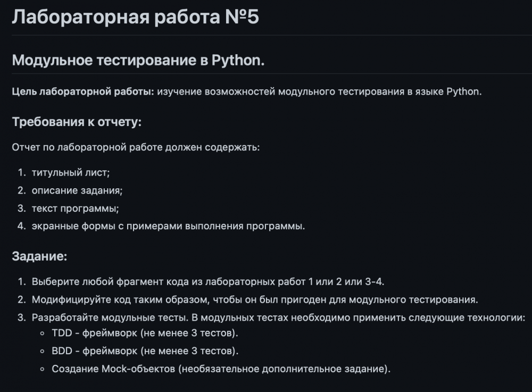Click the task line starting with "Выберите любой фрагмент кода"
This screenshot has height=392, width=532.
point(207,281)
